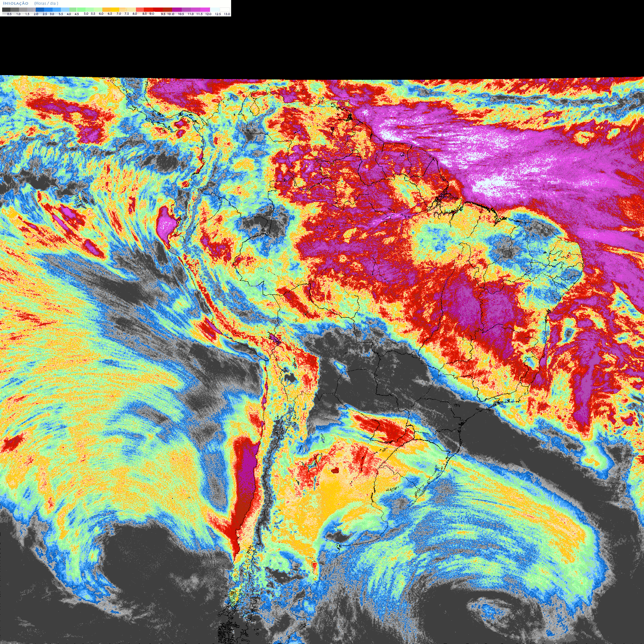This screenshot has width=644, height=644.
Task: Click the 'INSOLAÇÃO' legend title
Action: pyautogui.click(x=16, y=3)
